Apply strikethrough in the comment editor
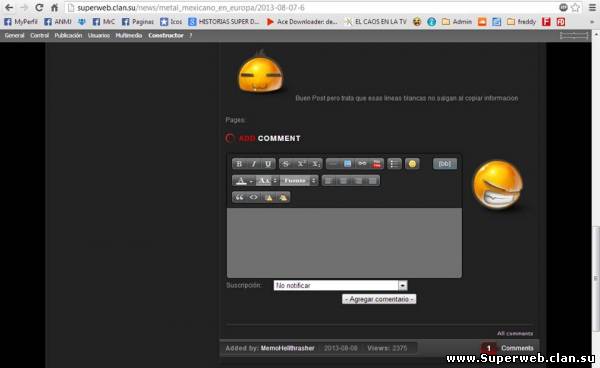Image resolution: width=600 pixels, height=368 pixels. coord(285,164)
